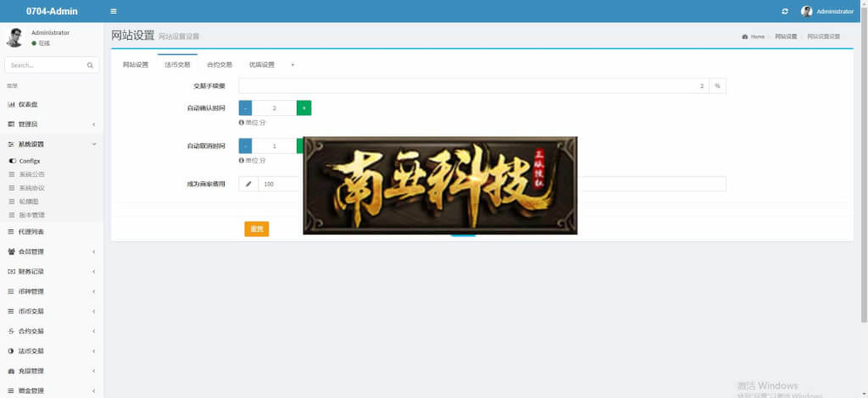Open 系统公告 via its list icon
The width and height of the screenshot is (868, 398).
click(13, 174)
